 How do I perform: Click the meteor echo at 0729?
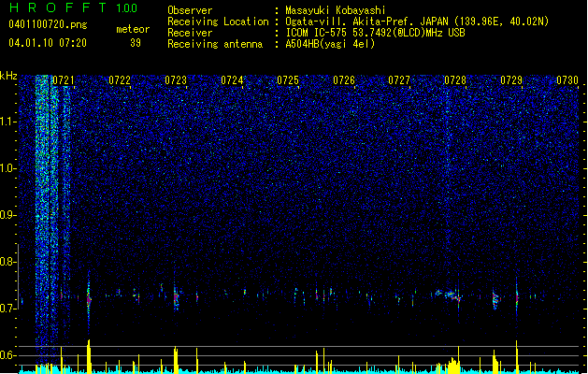coord(517,296)
